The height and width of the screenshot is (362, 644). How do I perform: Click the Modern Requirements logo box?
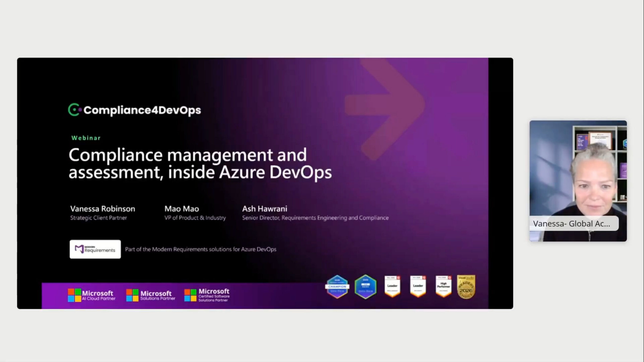pyautogui.click(x=95, y=249)
